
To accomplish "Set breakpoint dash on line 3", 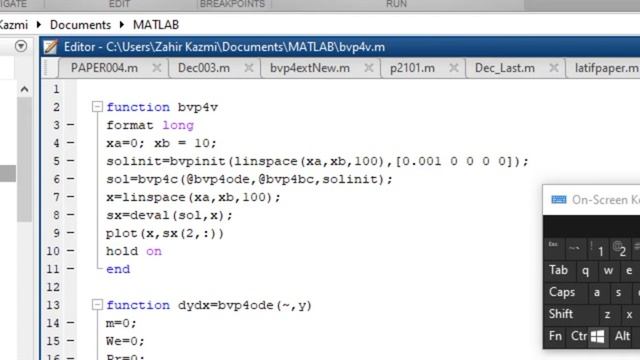I will click(71, 124).
